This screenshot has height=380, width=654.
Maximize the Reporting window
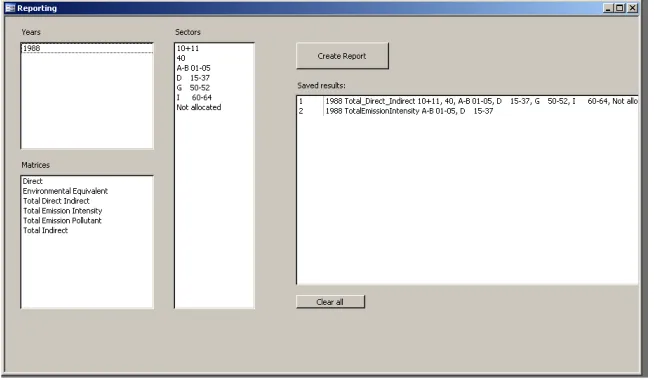(x=620, y=8)
